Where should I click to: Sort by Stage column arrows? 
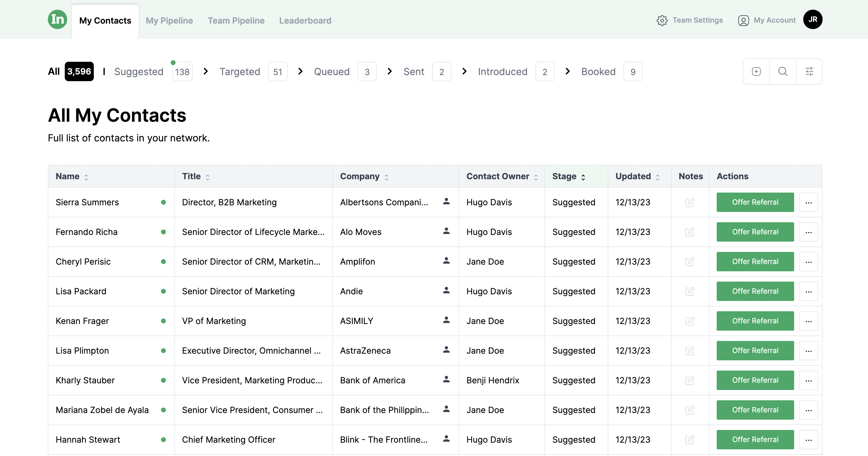click(583, 177)
